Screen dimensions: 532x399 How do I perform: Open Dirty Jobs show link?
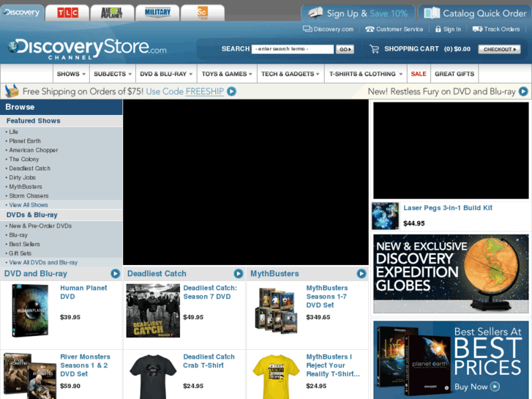(x=22, y=178)
